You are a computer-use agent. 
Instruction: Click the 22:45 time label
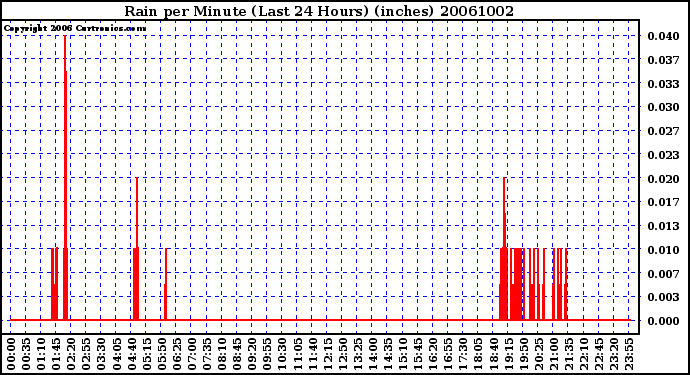click(598, 354)
